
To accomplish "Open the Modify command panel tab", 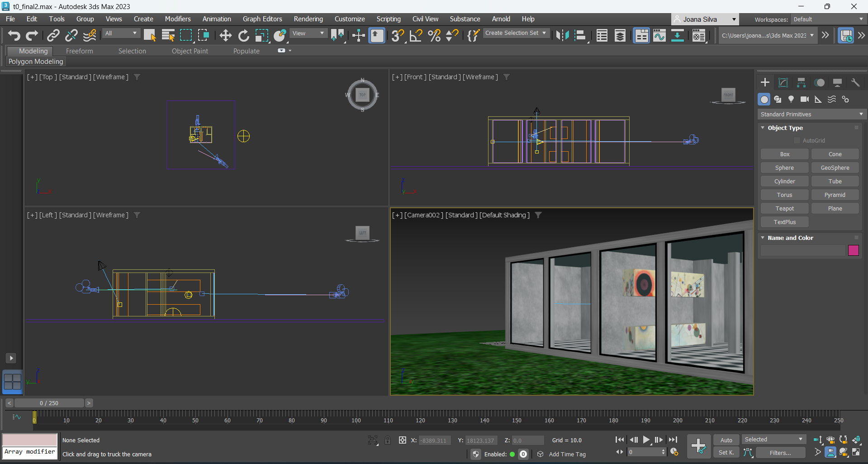I will 783,82.
